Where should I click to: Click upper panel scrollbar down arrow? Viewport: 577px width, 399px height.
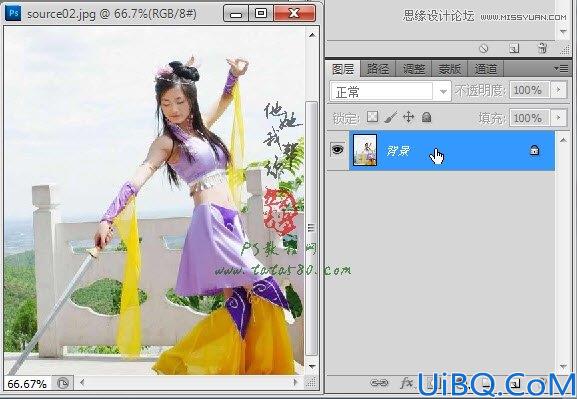click(563, 32)
